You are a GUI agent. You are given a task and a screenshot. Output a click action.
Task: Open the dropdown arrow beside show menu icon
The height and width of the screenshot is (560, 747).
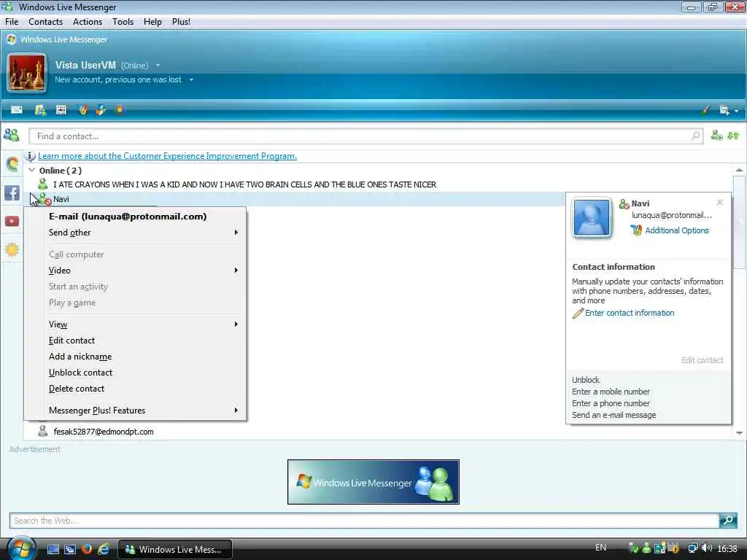tap(736, 111)
